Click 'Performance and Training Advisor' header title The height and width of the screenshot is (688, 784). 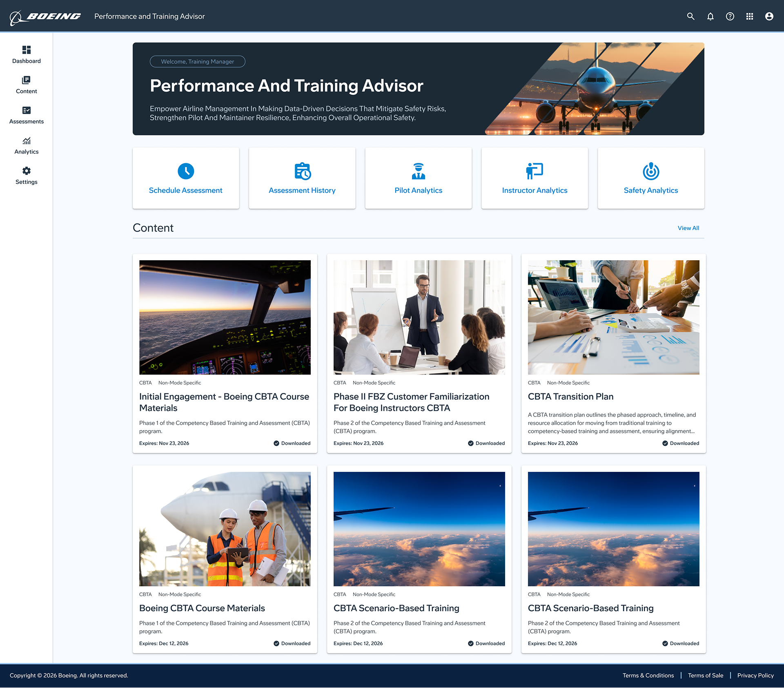pos(149,16)
